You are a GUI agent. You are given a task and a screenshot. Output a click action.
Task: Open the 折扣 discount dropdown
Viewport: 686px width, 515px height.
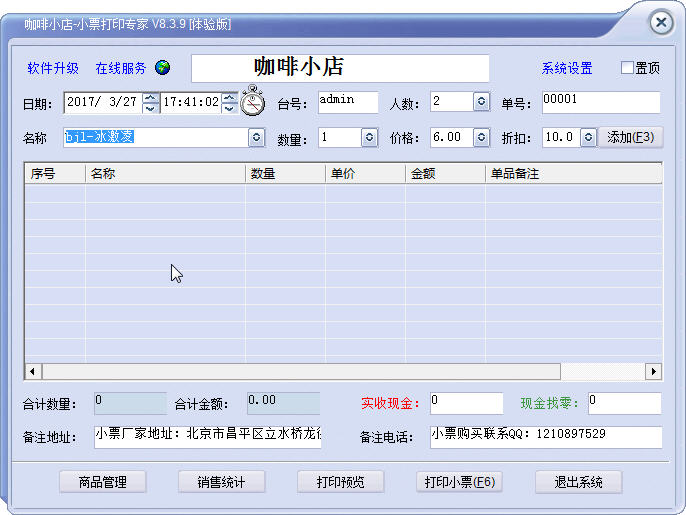click(588, 137)
